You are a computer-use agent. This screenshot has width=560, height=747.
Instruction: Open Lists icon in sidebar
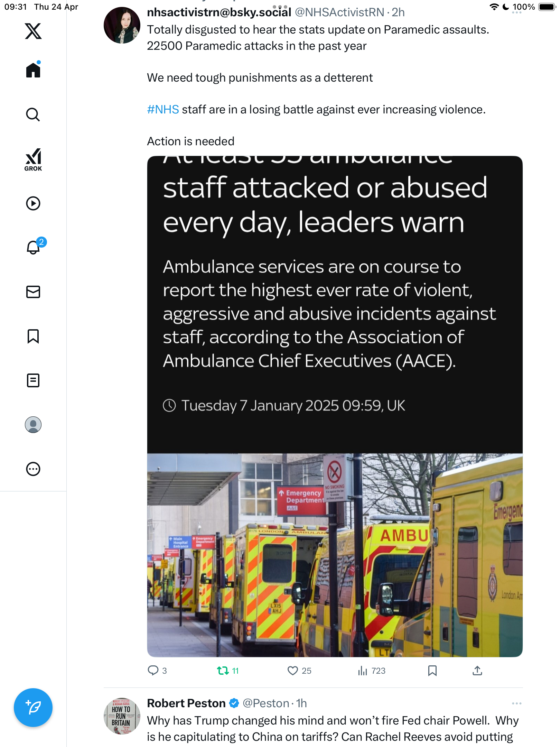[x=33, y=380]
